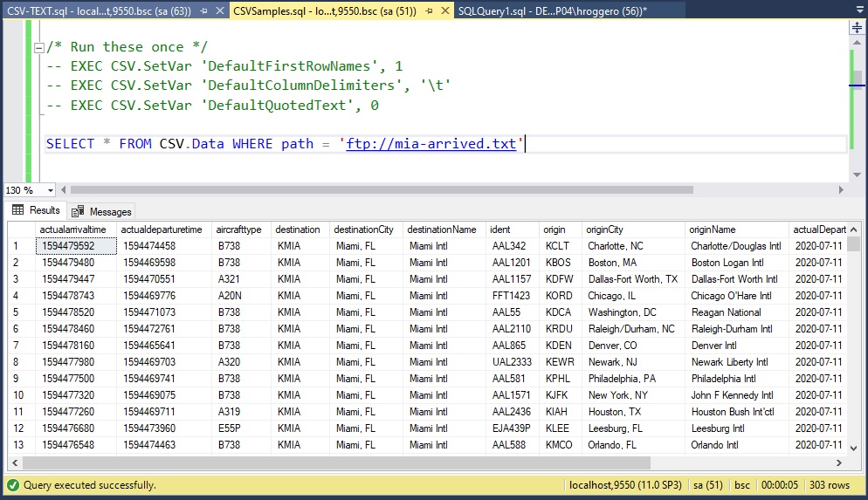
Task: Switch to the Results tab
Action: point(36,210)
